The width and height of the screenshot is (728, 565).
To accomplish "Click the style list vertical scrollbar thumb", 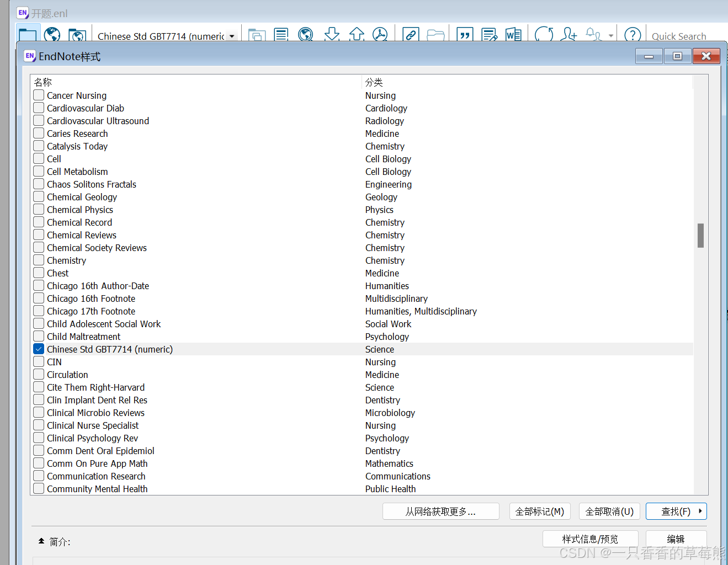I will [700, 236].
